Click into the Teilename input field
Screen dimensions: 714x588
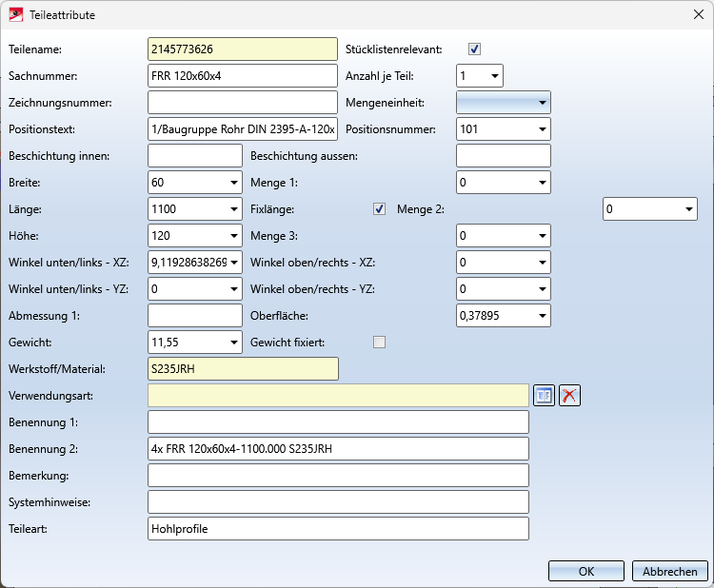[243, 49]
